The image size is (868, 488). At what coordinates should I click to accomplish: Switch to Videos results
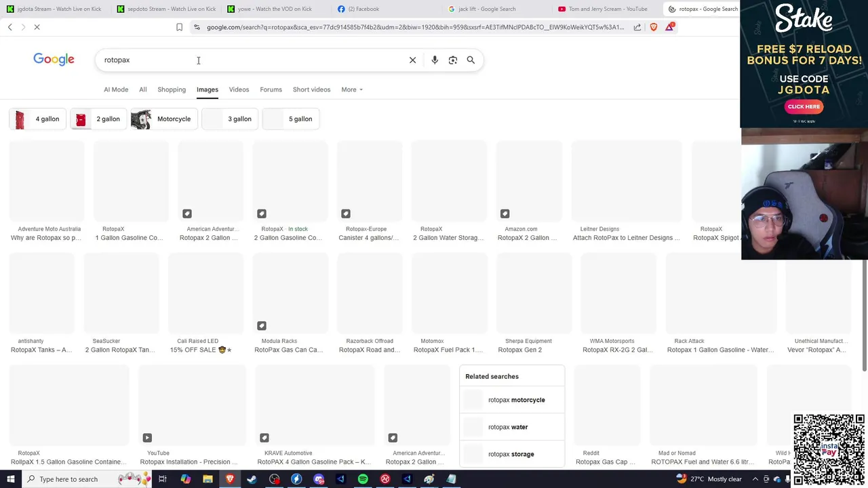pos(239,89)
